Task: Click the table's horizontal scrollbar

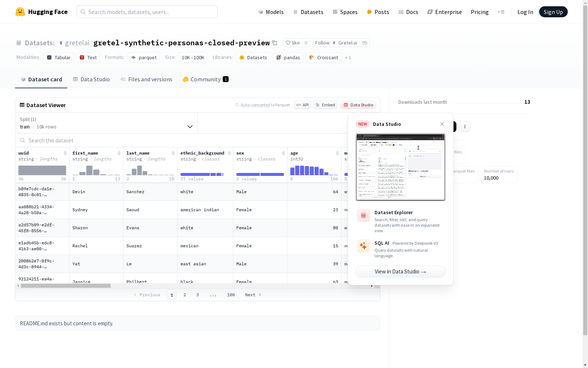Action: tap(66, 286)
